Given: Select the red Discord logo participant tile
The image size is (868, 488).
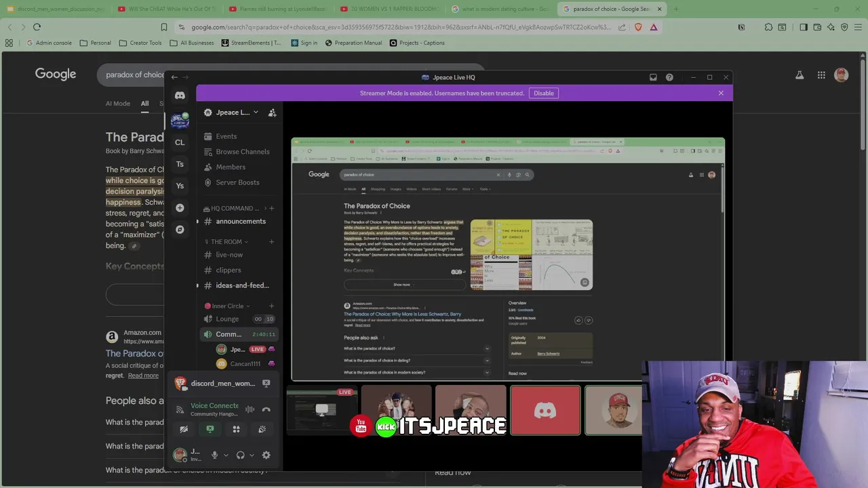Looking at the screenshot, I should (545, 410).
